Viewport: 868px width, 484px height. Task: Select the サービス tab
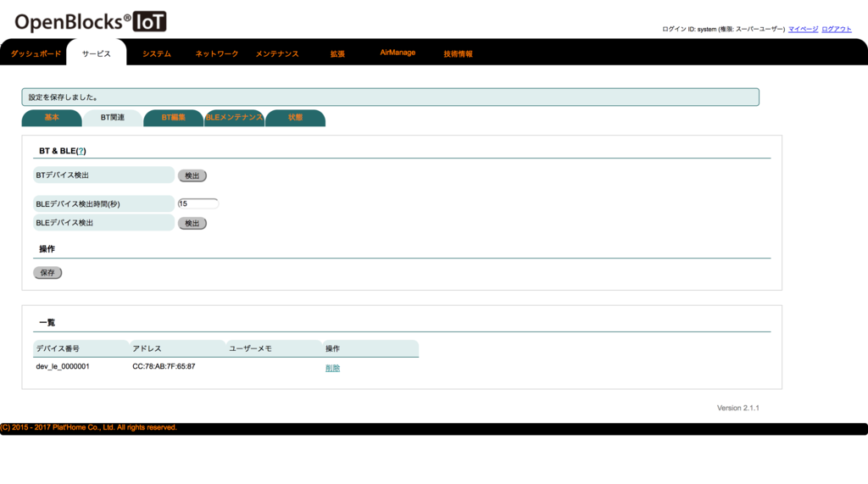pos(97,53)
